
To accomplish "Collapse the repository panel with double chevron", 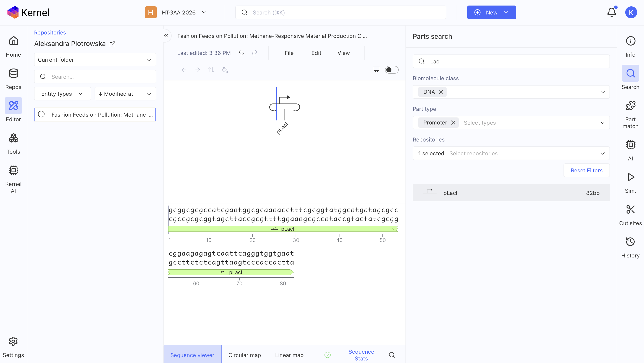I will click(166, 36).
